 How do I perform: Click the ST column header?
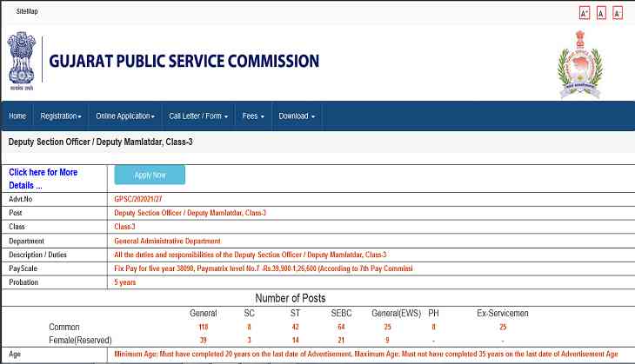(295, 313)
